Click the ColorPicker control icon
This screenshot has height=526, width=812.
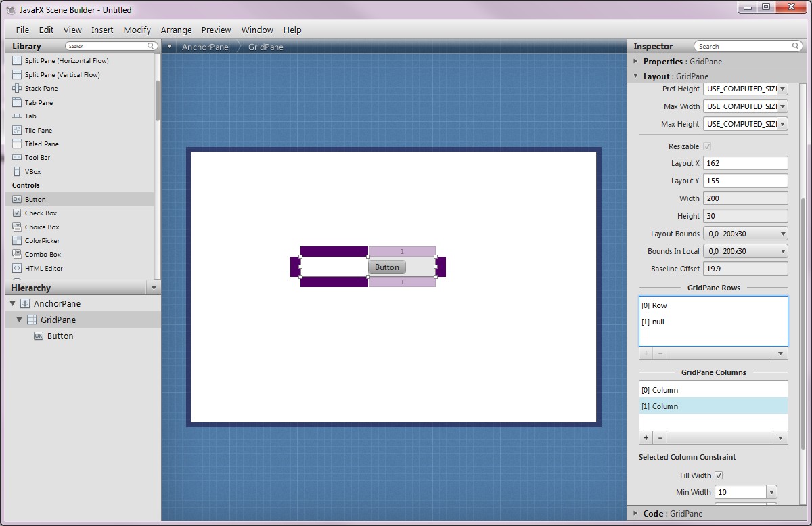(17, 241)
